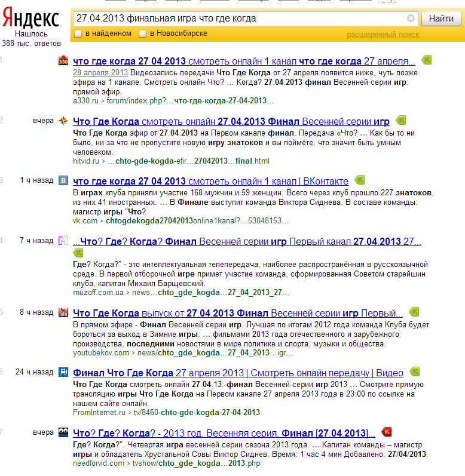Open the youtubekov.com green URL

tap(182, 353)
